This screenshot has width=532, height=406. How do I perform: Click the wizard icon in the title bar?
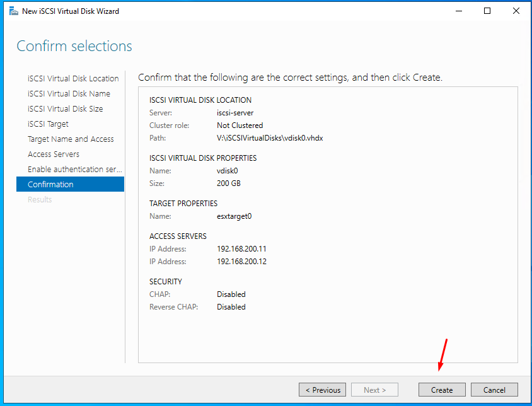13,11
